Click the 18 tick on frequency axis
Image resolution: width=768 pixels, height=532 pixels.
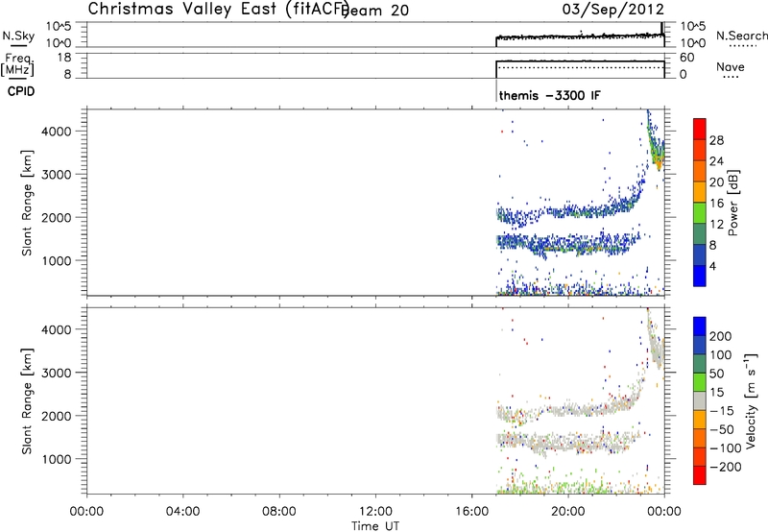64,58
